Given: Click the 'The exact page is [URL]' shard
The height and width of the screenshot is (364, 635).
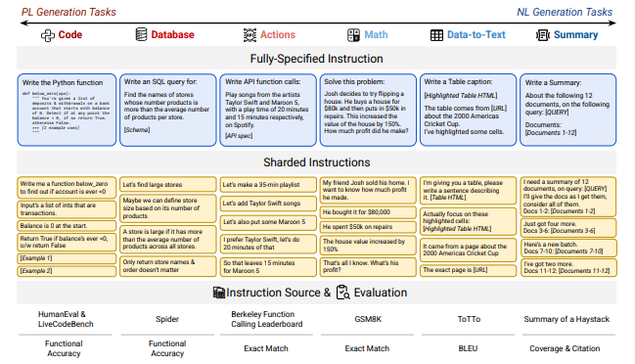Looking at the screenshot, I should 468,270.
